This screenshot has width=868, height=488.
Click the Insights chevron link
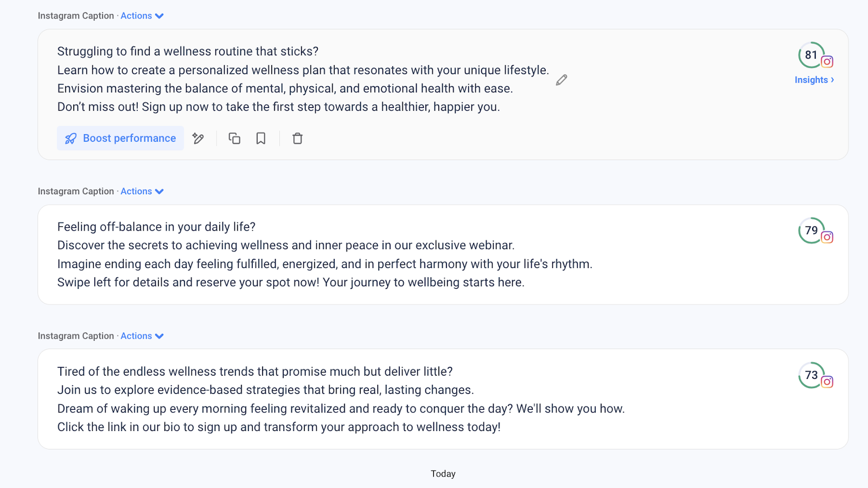click(x=832, y=80)
